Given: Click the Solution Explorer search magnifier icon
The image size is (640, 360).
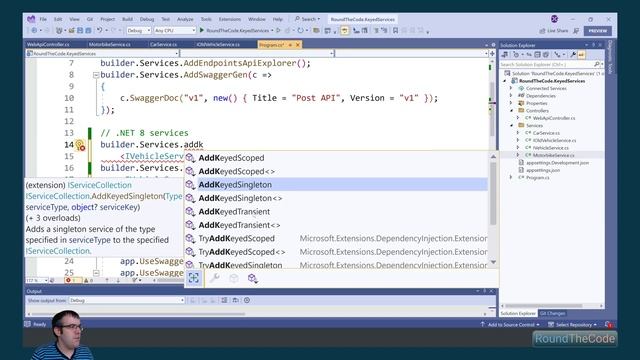Looking at the screenshot, I should tap(597, 64).
